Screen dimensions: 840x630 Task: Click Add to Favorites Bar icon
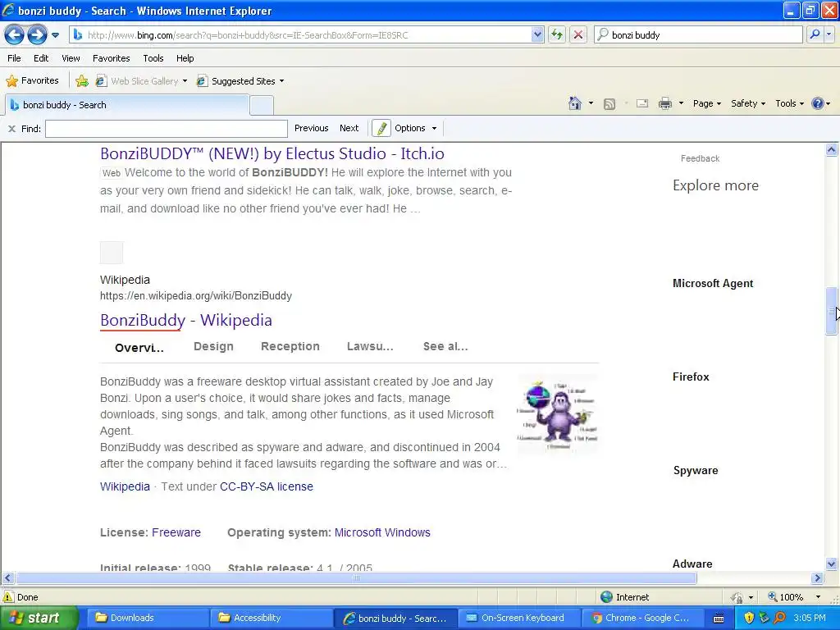pos(82,81)
